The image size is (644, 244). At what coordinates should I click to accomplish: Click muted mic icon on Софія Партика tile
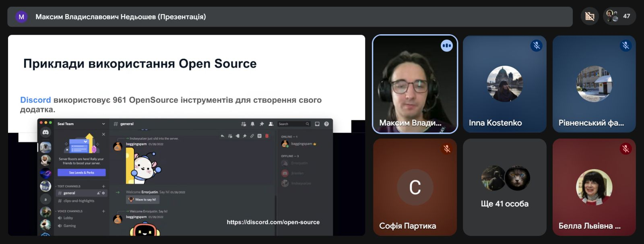coord(447,149)
